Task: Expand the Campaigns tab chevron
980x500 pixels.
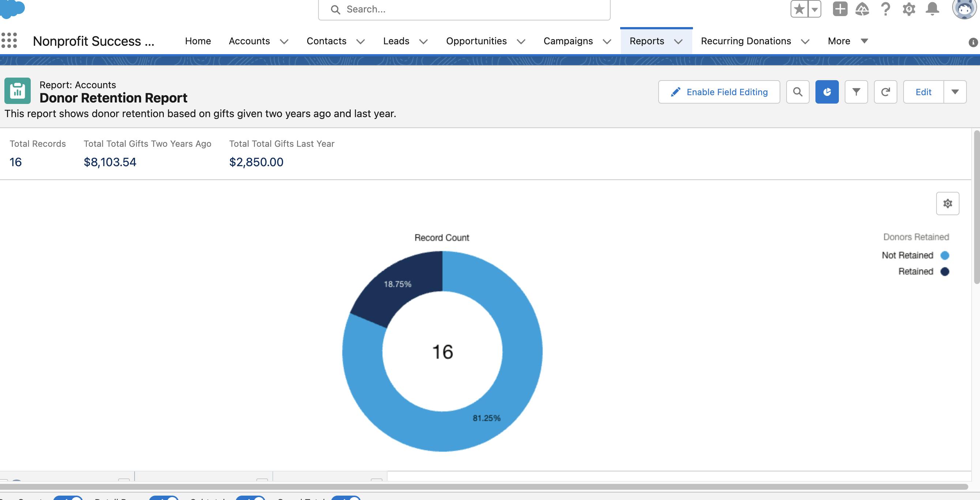Action: (607, 41)
